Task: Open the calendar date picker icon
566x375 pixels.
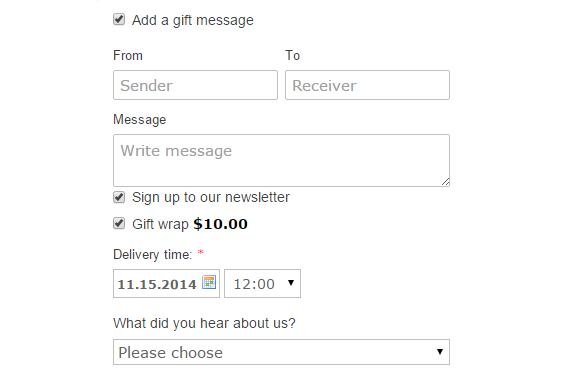Action: 209,282
